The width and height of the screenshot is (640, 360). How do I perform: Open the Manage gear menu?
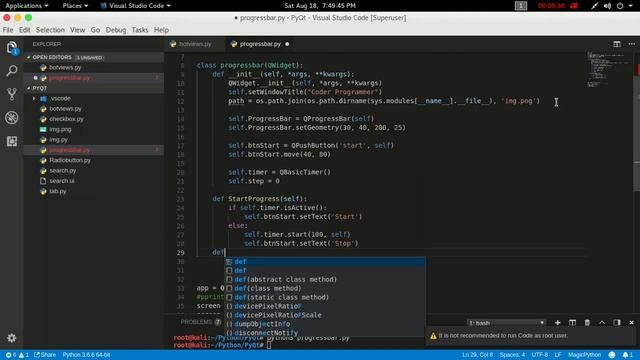tap(11, 338)
